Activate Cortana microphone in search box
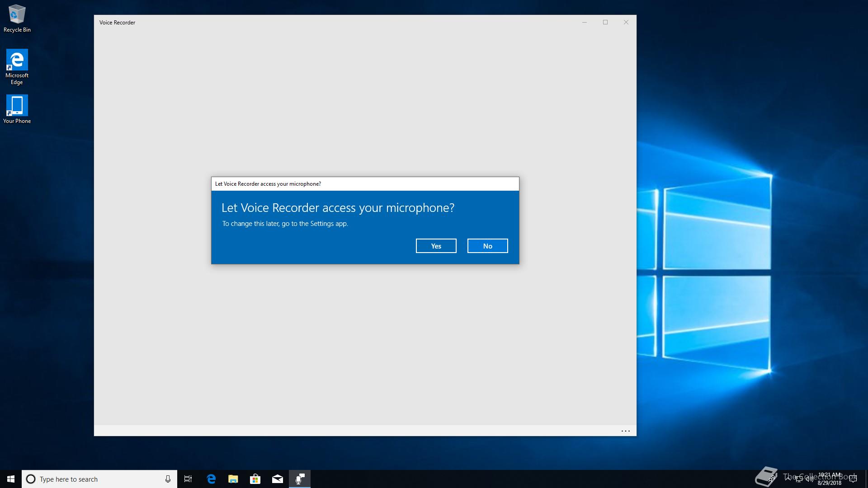The width and height of the screenshot is (868, 488). [168, 479]
